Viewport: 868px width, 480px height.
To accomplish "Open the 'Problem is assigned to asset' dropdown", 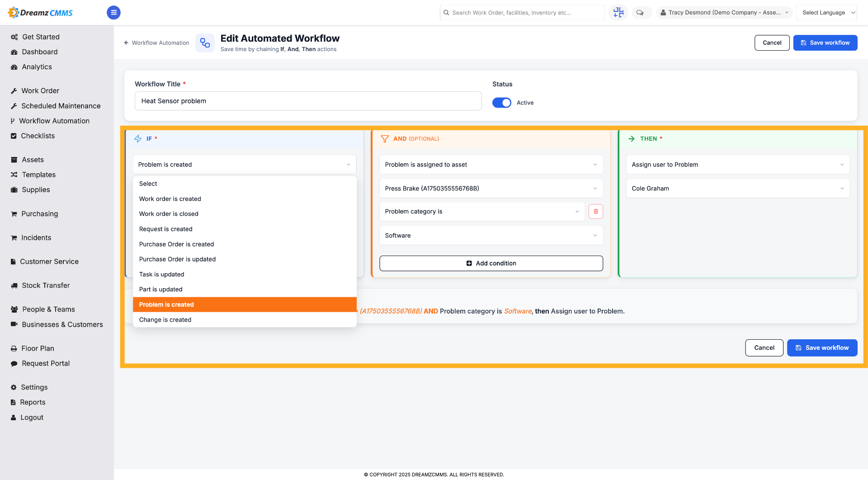I will coord(491,165).
